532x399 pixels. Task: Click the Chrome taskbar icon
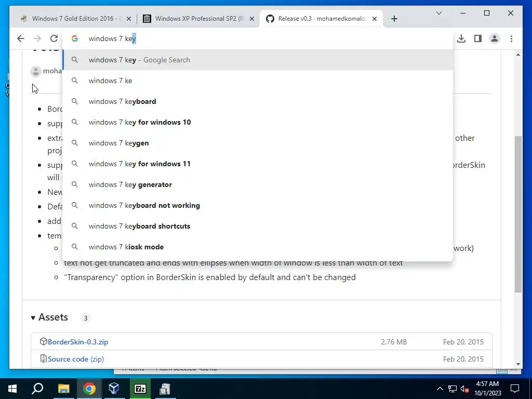89,389
